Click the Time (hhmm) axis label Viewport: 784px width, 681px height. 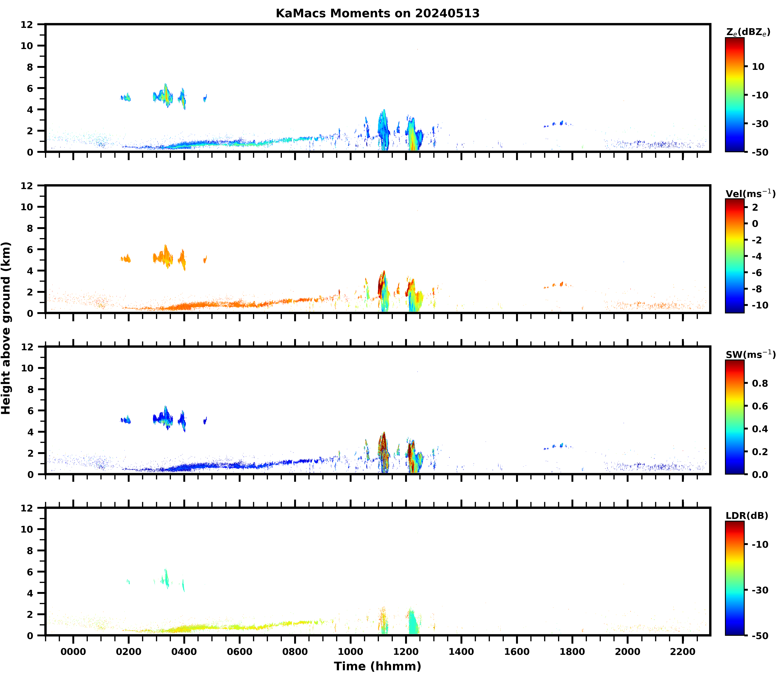pos(377,666)
